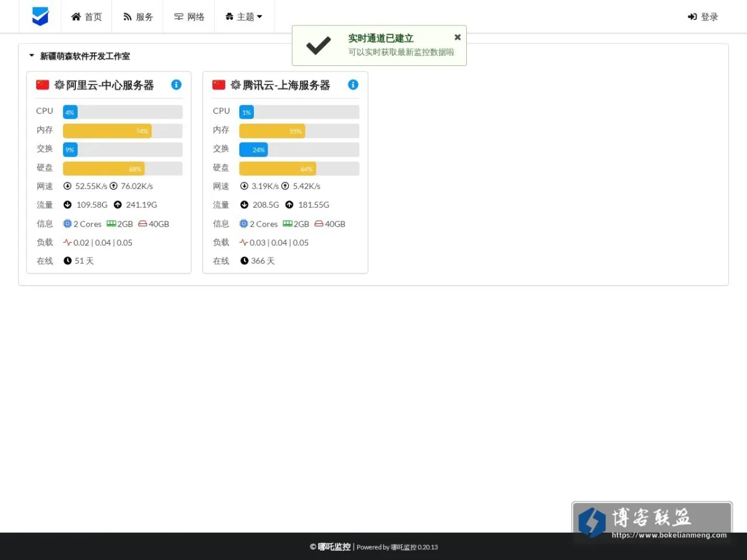The height and width of the screenshot is (560, 747).
Task: Click the load pulse icon by 0.03 | 0.04 | 0.05
Action: (x=243, y=242)
